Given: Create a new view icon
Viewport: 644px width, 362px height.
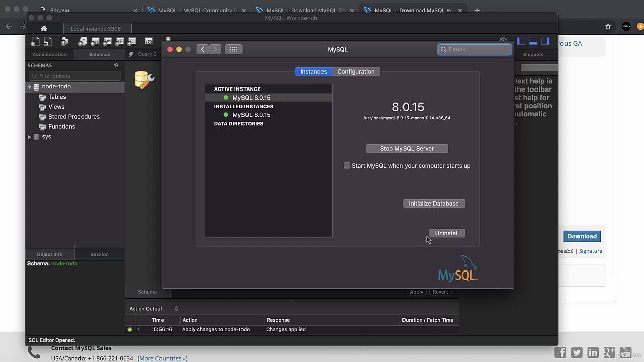Looking at the screenshot, I should (x=107, y=42).
